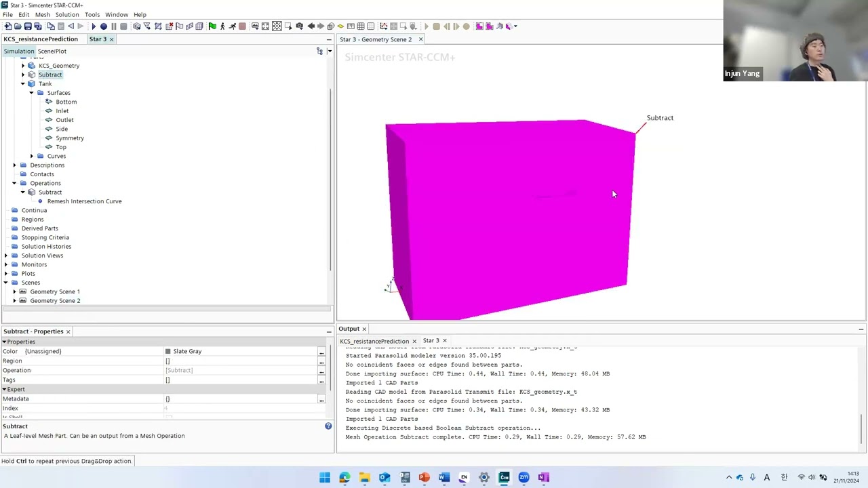The width and height of the screenshot is (868, 488).
Task: Select Stopping Criteria node
Action: 45,237
